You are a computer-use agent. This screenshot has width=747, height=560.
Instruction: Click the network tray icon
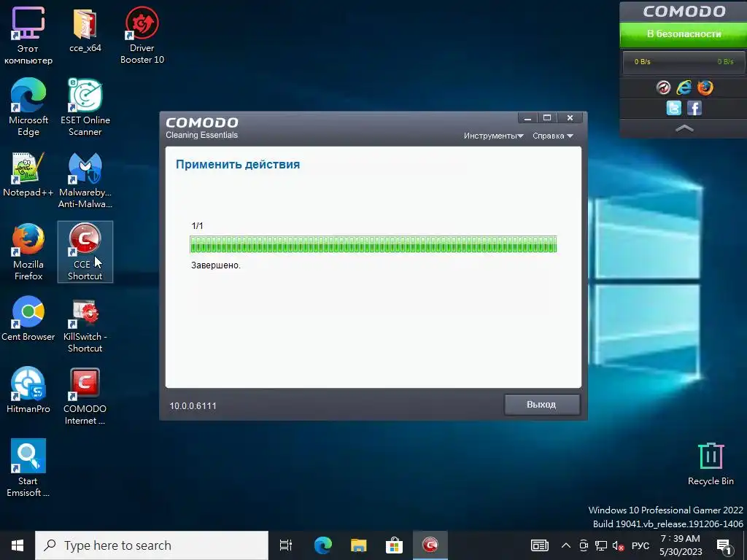[601, 545]
